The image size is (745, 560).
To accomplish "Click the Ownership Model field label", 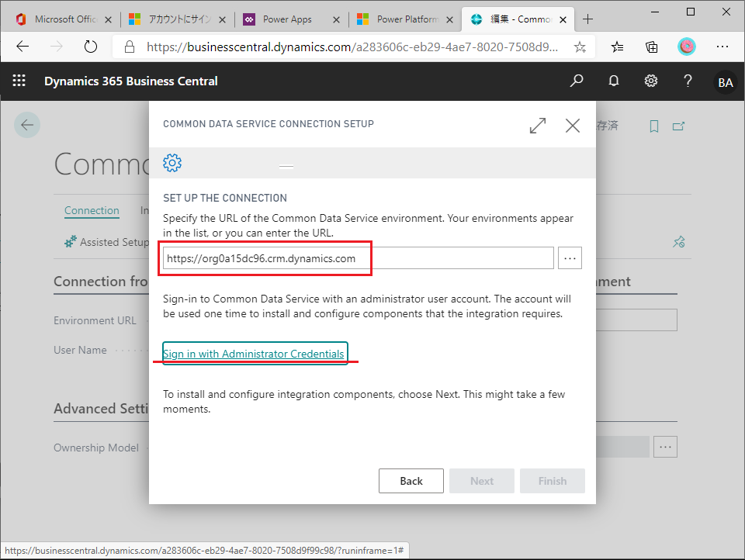I will 96,448.
